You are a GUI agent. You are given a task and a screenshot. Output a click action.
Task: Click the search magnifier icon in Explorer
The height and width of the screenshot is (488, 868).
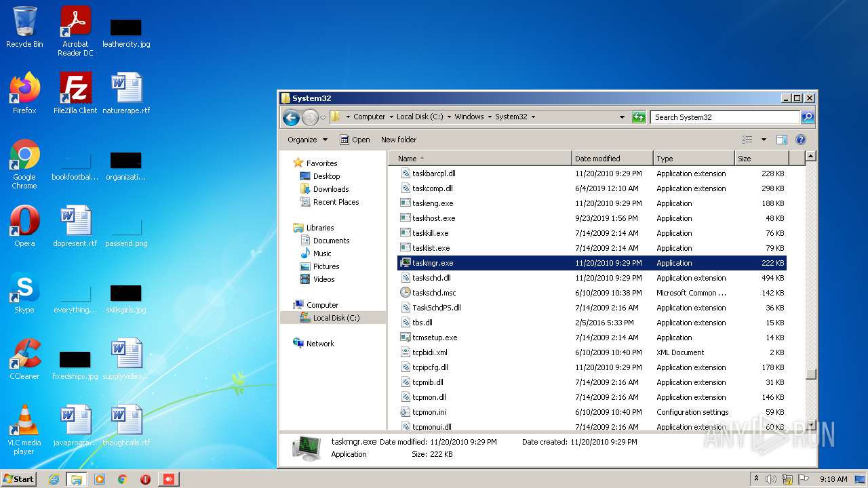pos(807,117)
